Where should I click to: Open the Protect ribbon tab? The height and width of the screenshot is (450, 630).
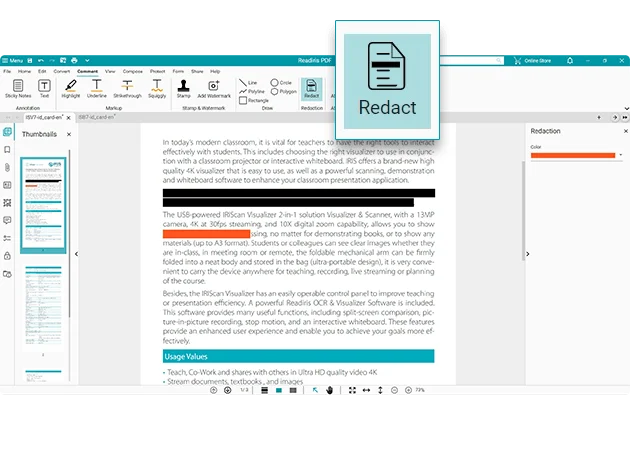(158, 71)
